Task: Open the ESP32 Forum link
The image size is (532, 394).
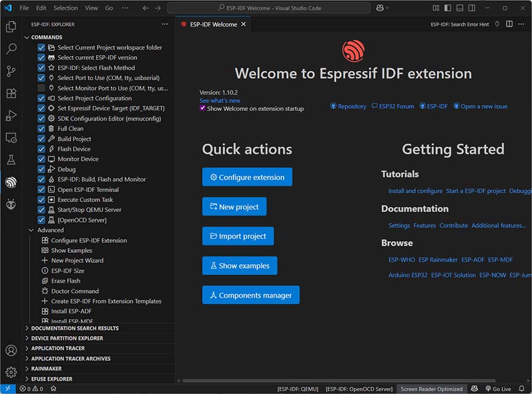Action: 392,106
